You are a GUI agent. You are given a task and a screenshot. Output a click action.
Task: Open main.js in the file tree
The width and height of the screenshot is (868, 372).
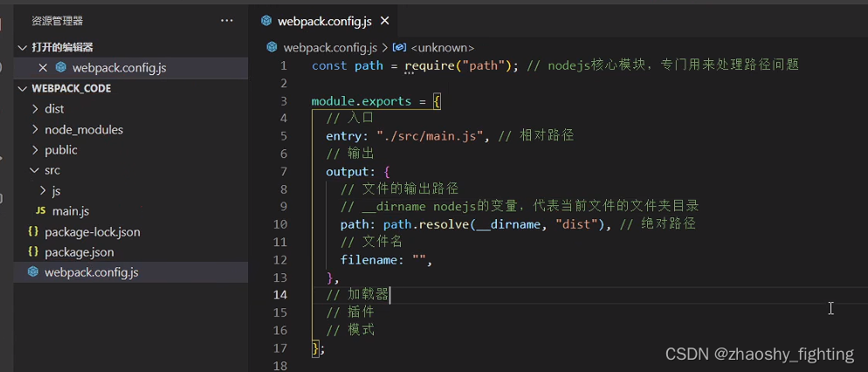[71, 211]
